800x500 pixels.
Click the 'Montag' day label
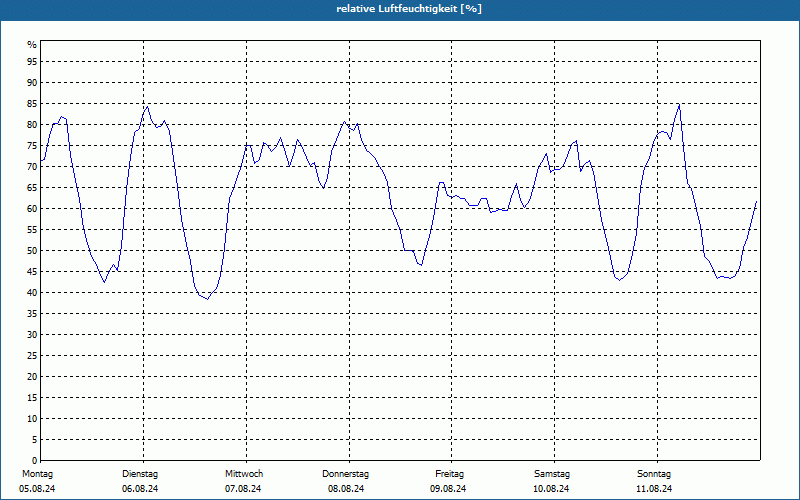click(x=38, y=474)
